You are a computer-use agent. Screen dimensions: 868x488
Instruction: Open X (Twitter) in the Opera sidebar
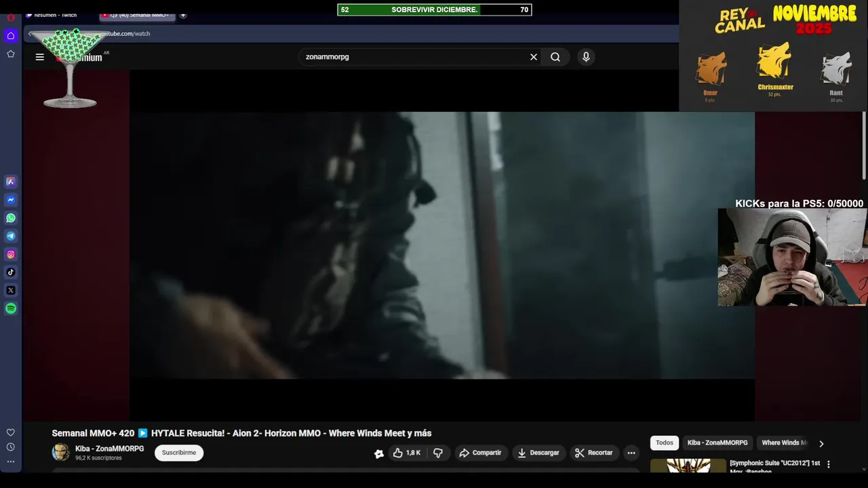pos(11,290)
